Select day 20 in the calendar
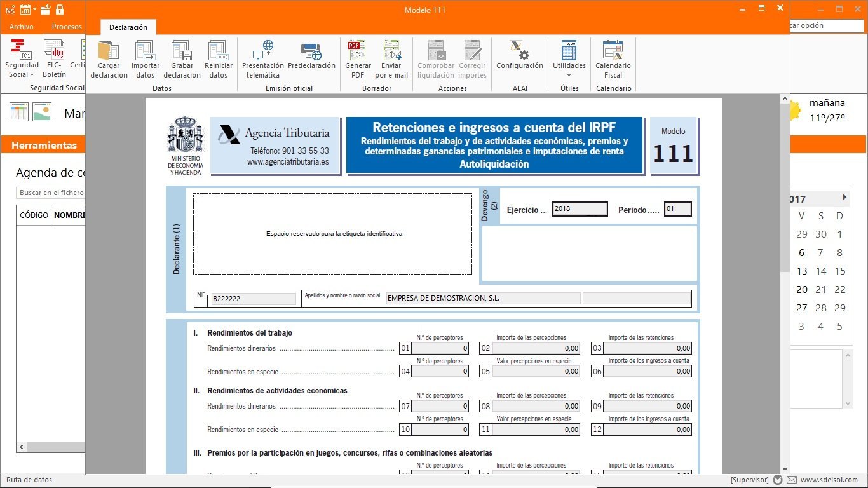The image size is (868, 488). [802, 290]
